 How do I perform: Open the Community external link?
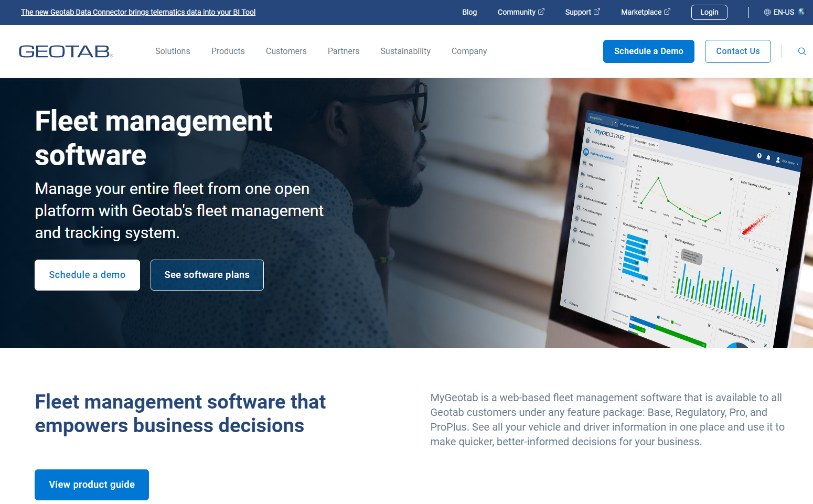(521, 12)
